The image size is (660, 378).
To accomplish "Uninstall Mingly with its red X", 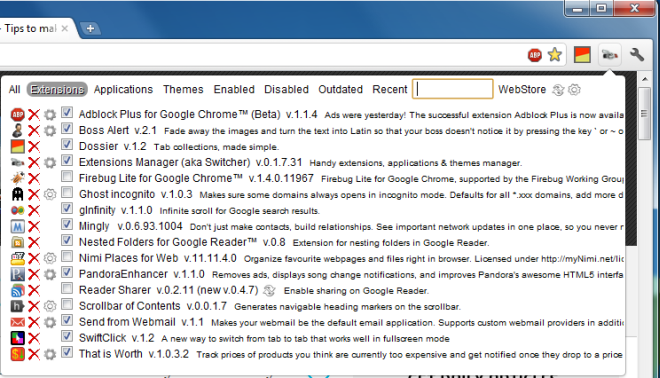I will coord(34,226).
